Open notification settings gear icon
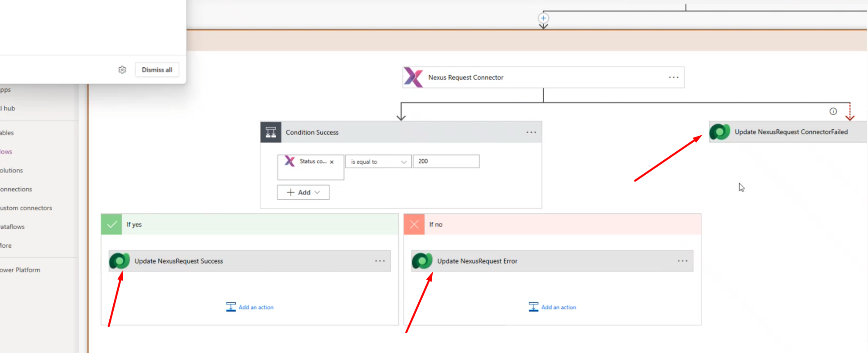Screen dimensions: 868x353 (122, 70)
